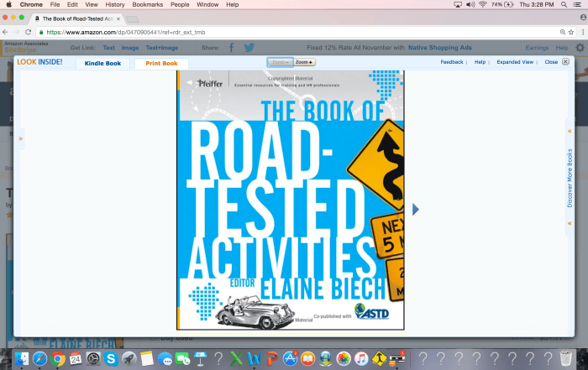Click the address bar URL
This screenshot has width=588, height=370.
point(126,32)
